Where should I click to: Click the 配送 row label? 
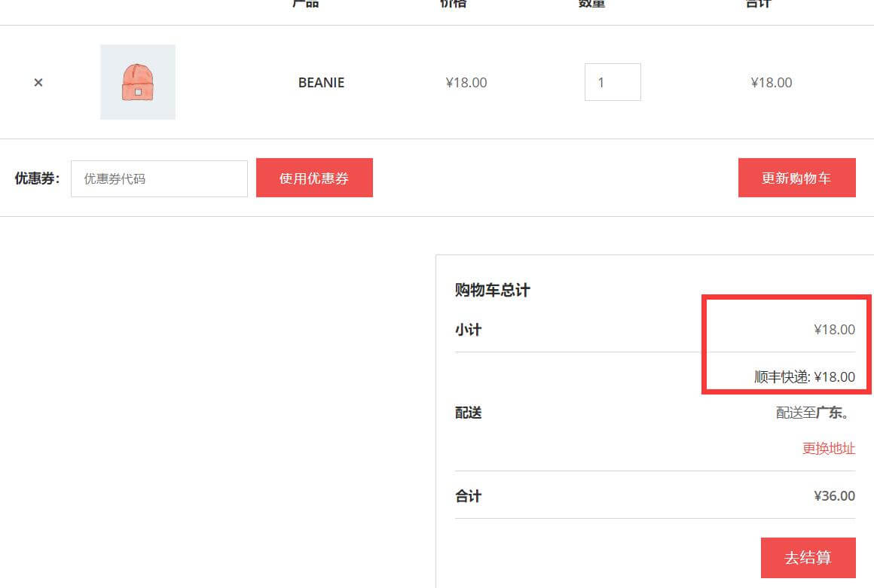[468, 413]
